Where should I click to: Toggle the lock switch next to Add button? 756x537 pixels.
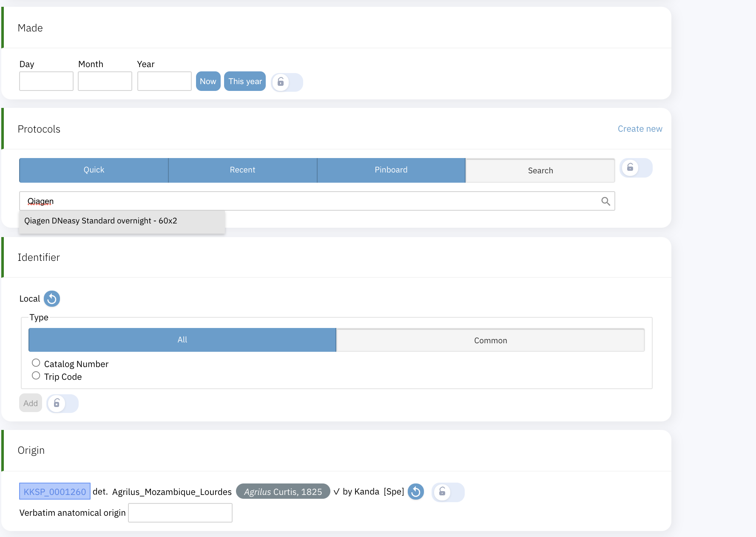coord(63,403)
